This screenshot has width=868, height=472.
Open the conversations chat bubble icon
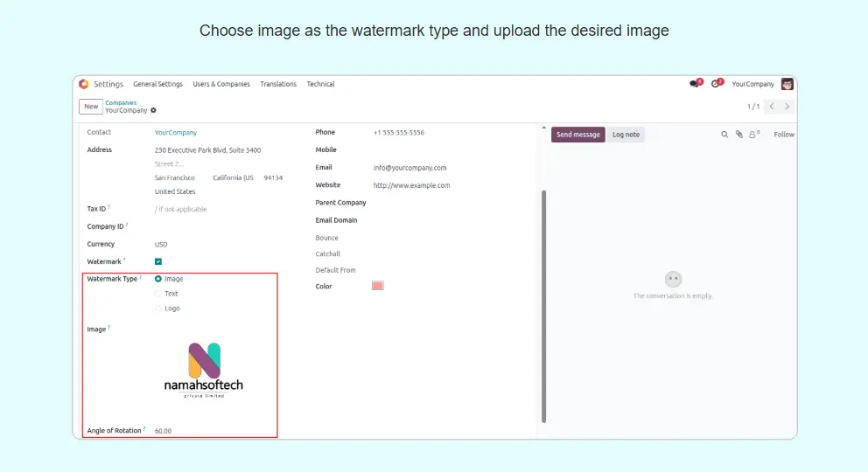(695, 84)
